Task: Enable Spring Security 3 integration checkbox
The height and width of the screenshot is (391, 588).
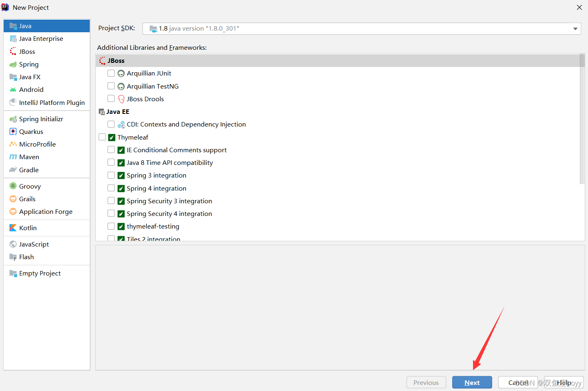Action: point(111,200)
